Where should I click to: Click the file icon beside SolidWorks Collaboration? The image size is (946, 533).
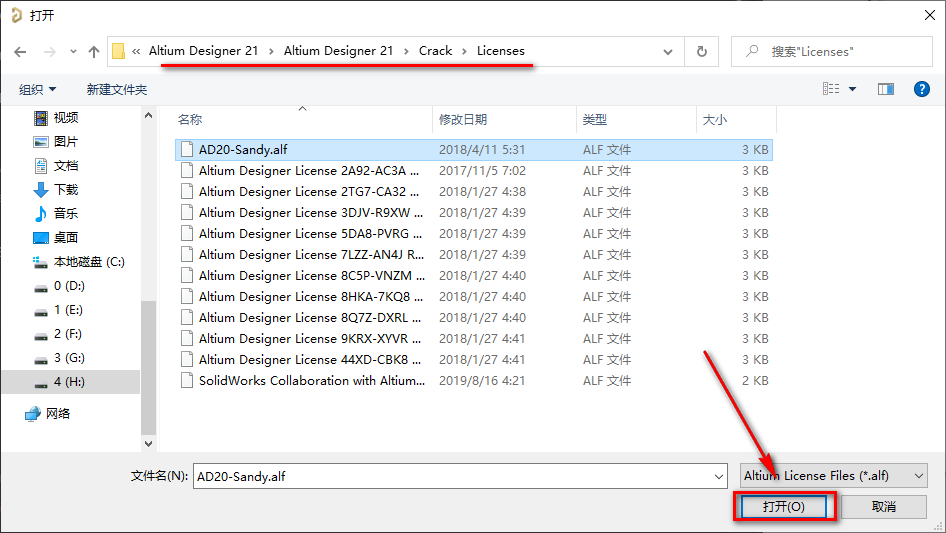pyautogui.click(x=187, y=380)
